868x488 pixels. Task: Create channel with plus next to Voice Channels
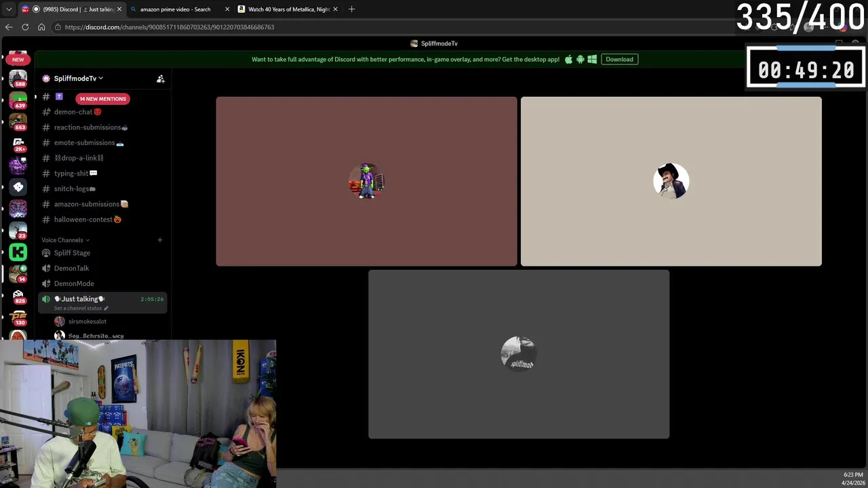tap(160, 240)
